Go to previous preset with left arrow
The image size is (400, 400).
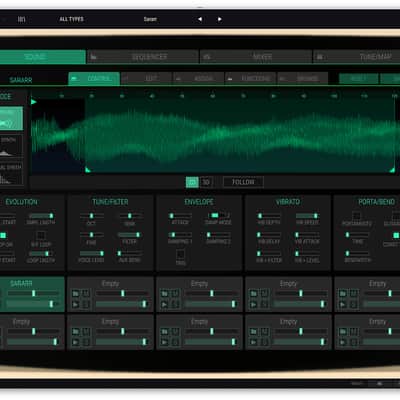click(200, 19)
